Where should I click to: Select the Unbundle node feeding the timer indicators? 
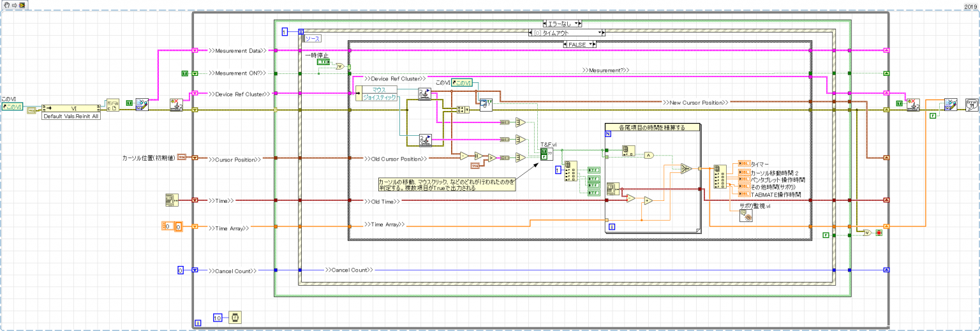point(719,178)
